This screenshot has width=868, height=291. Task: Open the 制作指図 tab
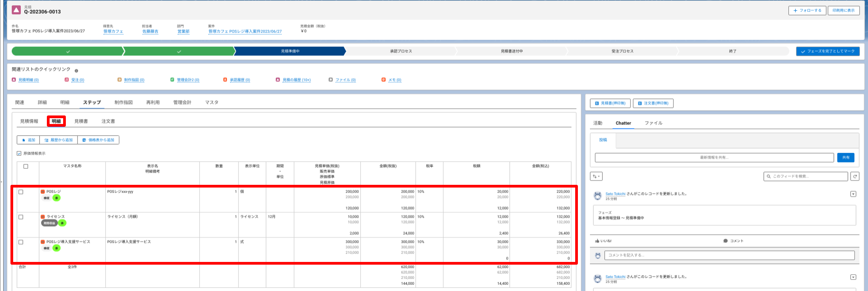124,102
